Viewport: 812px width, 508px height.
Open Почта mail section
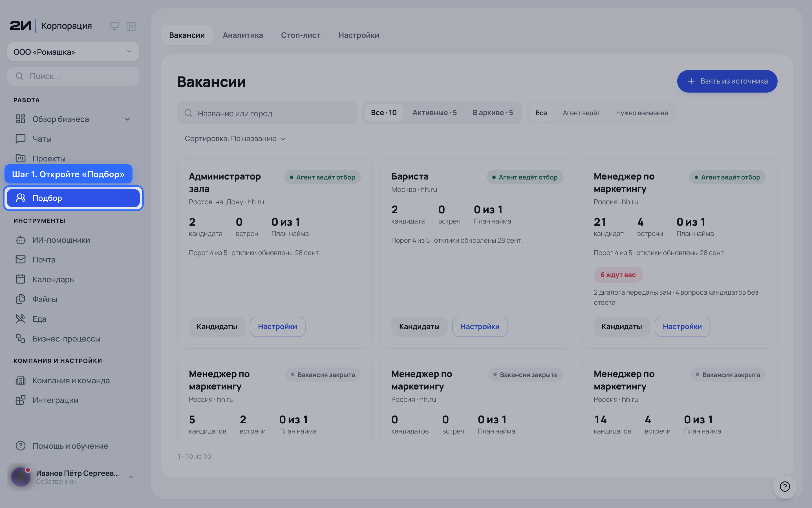73,259
